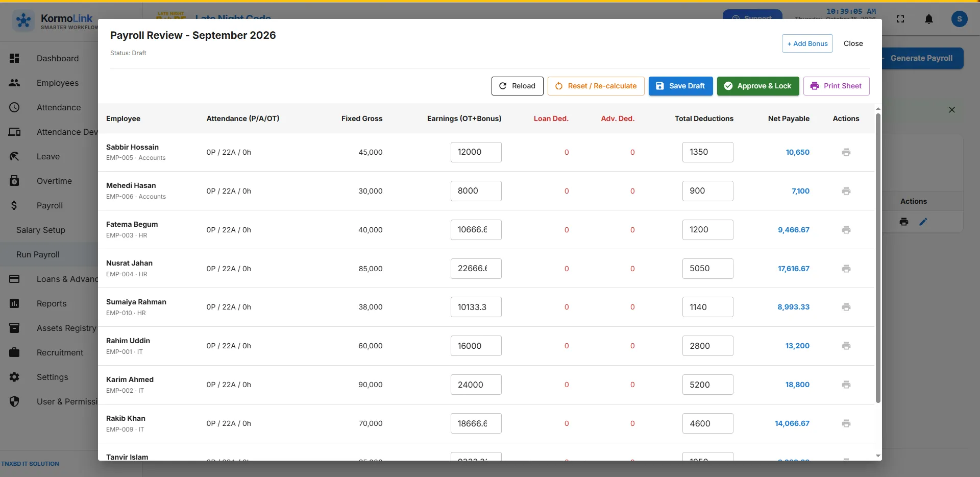Click the Recruitment briefcase icon
The height and width of the screenshot is (477, 980).
tap(14, 352)
